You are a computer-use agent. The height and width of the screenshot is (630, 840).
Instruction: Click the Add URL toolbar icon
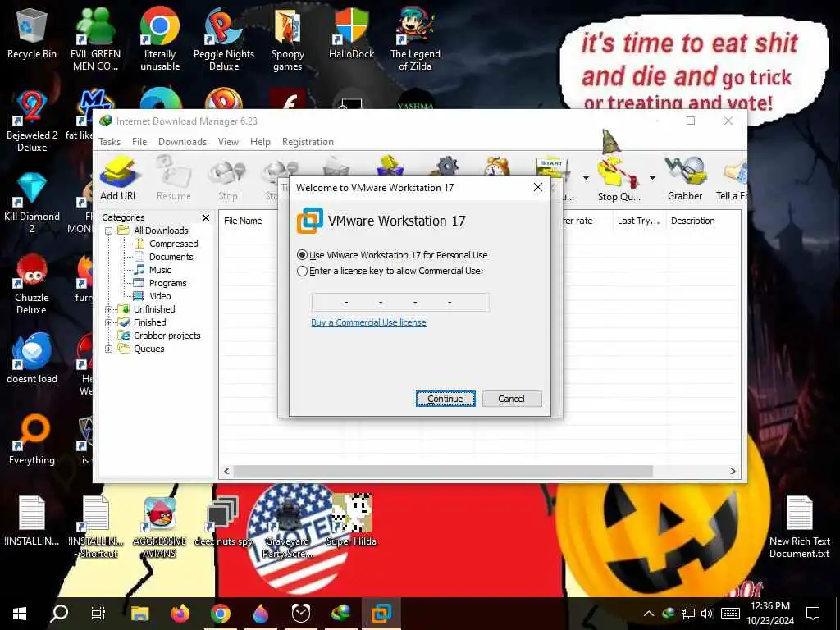tap(119, 178)
